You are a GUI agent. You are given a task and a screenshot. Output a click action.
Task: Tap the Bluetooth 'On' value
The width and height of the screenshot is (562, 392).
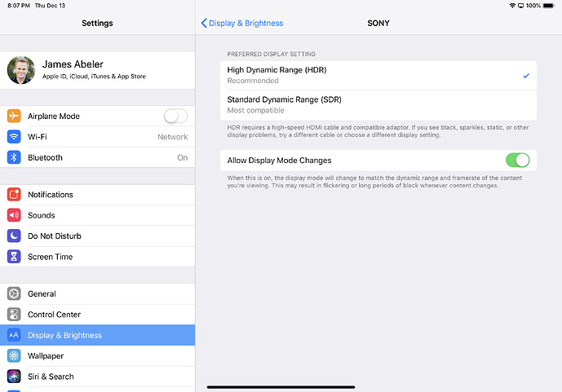pos(182,157)
